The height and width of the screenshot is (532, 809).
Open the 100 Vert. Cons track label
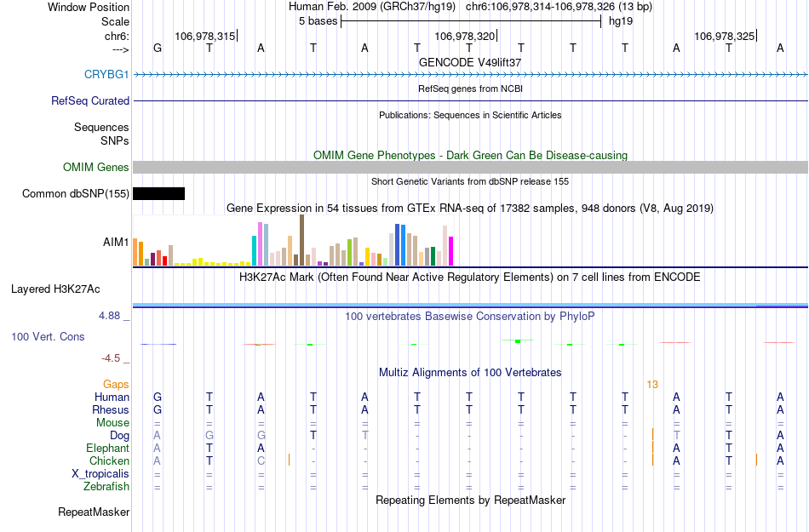tap(48, 336)
